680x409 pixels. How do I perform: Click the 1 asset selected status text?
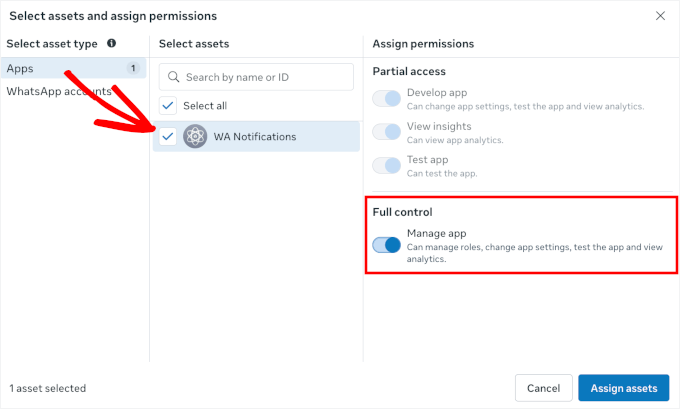click(48, 388)
